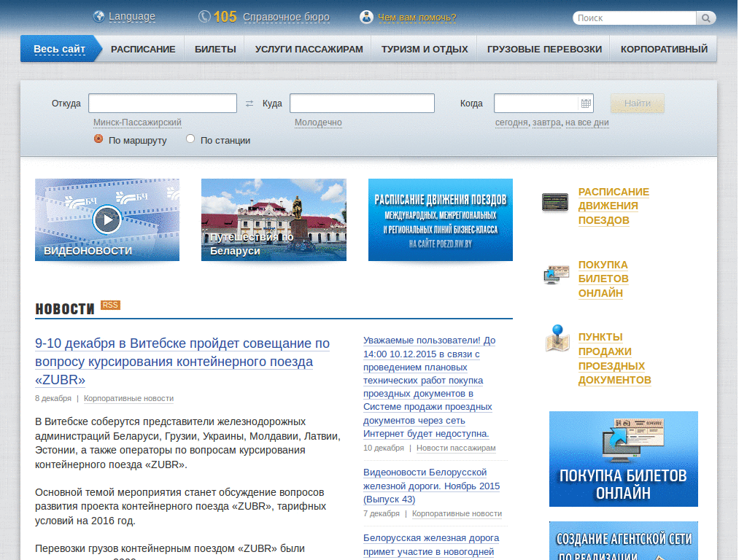Click the assistant avatar help icon
Image resolution: width=747 pixels, height=560 pixels.
366,17
